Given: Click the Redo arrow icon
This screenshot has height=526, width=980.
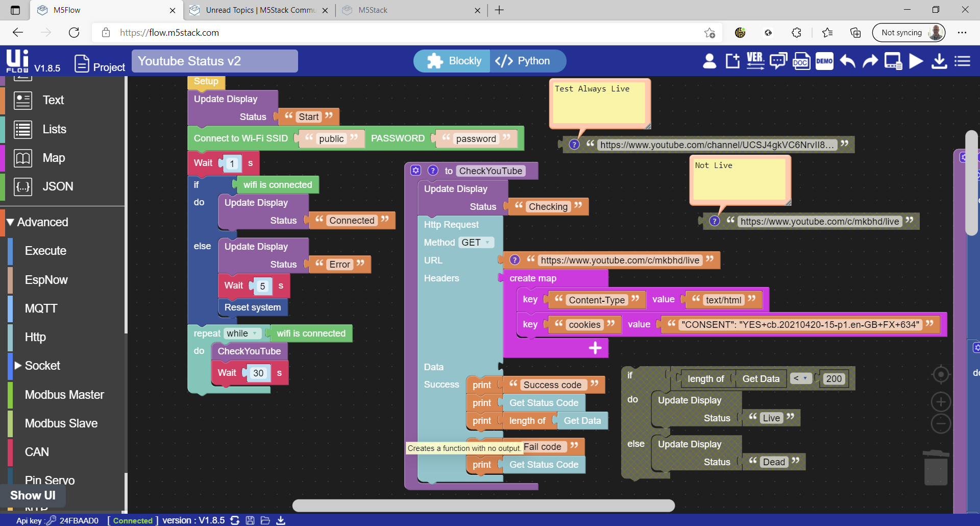Looking at the screenshot, I should [870, 61].
